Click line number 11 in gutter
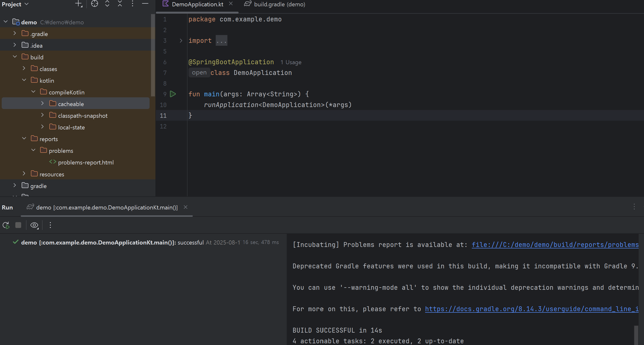The image size is (644, 345). (x=163, y=116)
